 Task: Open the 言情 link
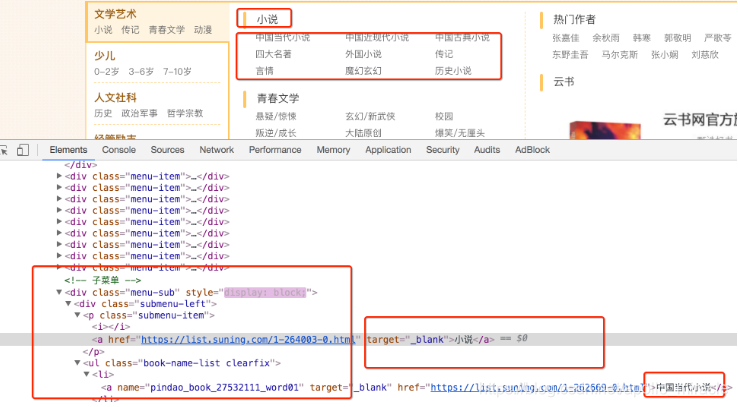265,71
